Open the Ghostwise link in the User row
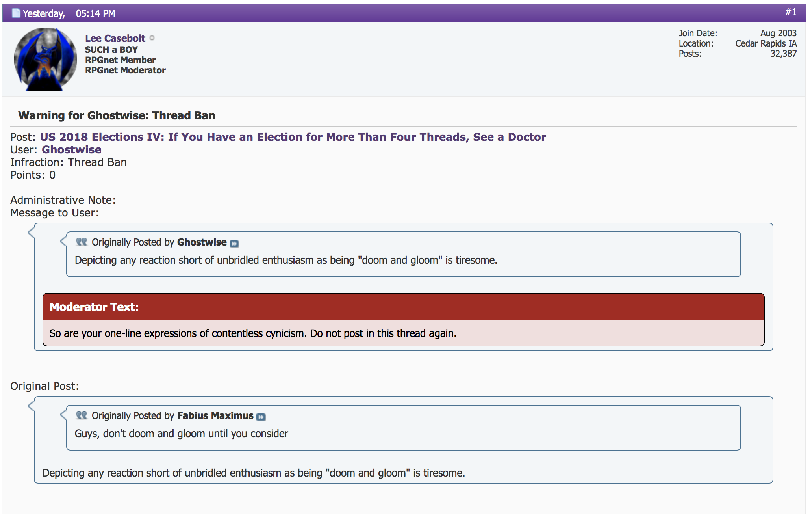 point(72,149)
